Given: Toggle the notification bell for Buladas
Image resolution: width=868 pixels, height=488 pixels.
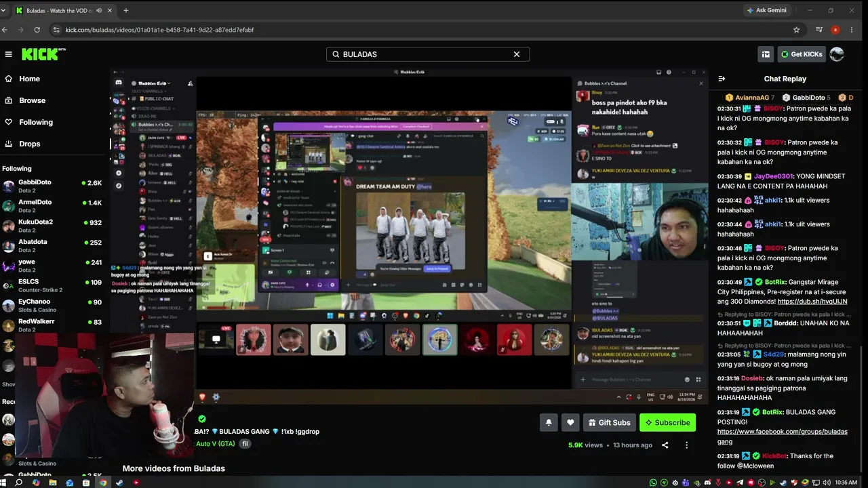Looking at the screenshot, I should [x=549, y=422].
